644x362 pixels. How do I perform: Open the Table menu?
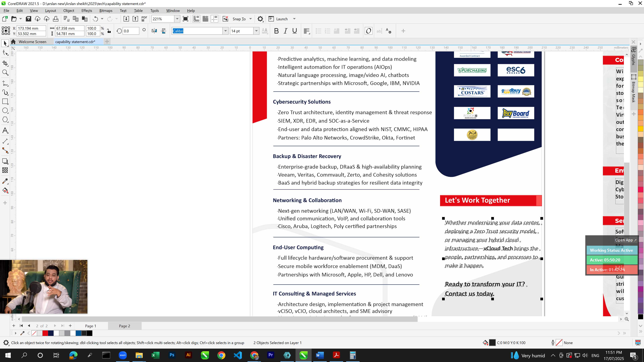coord(138,11)
